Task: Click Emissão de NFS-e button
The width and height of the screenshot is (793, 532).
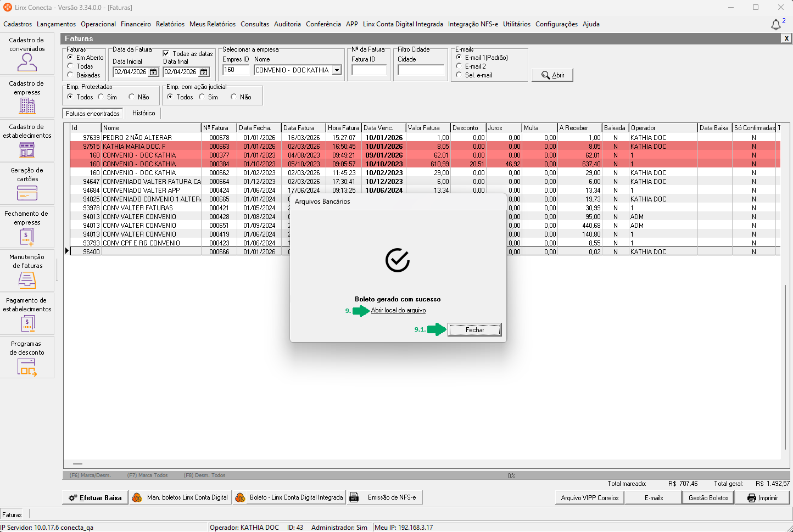Action: click(x=384, y=497)
